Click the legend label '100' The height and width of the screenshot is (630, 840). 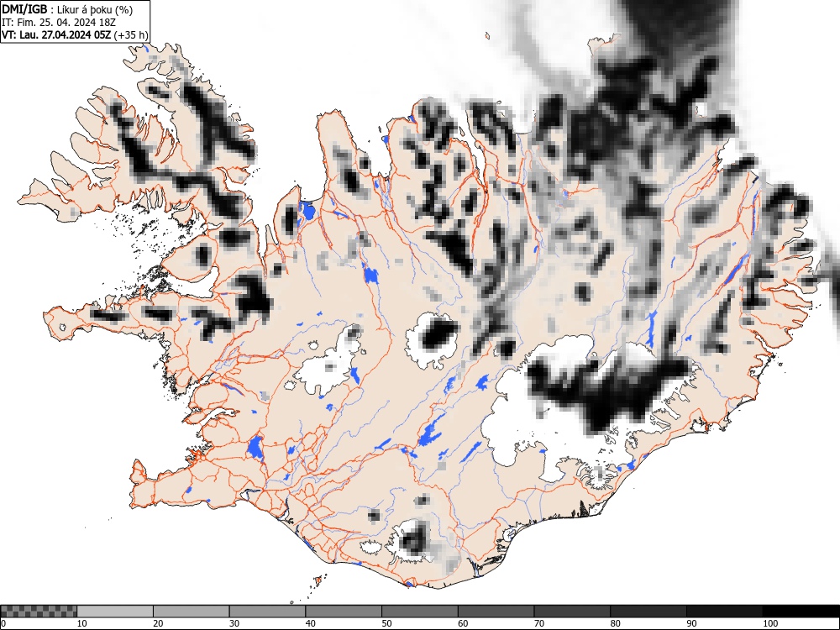coord(769,623)
